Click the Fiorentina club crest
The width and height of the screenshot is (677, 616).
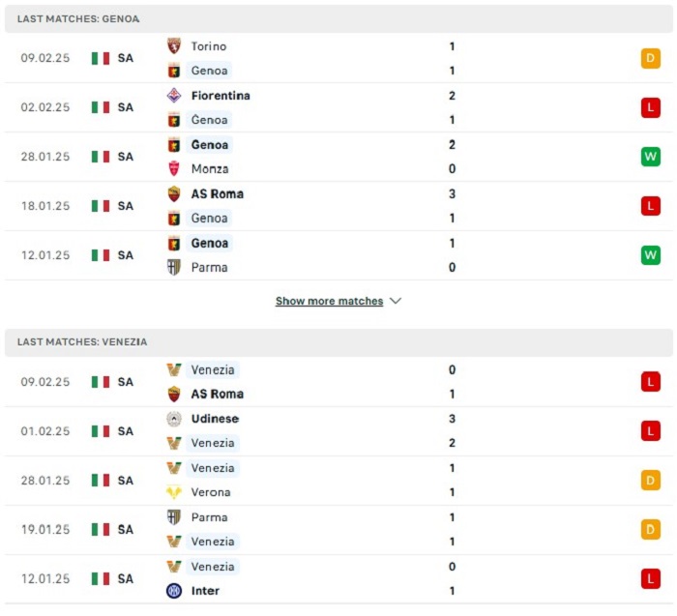tap(174, 96)
